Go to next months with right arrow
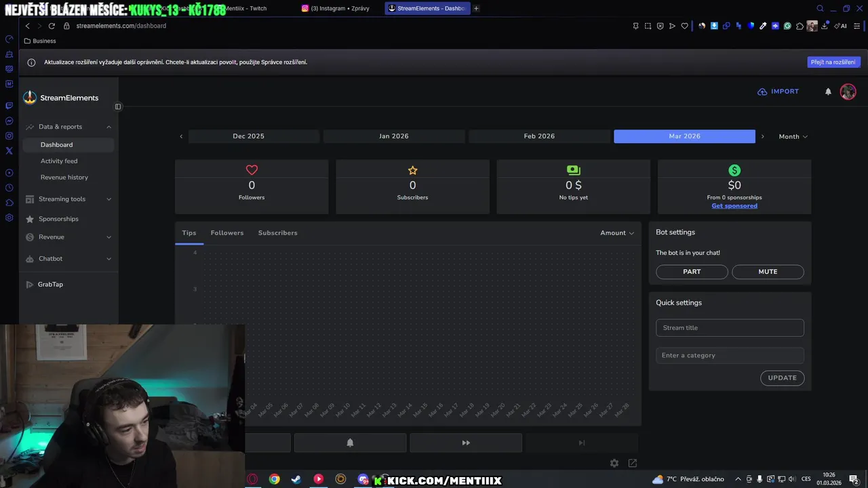The image size is (868, 488). (x=762, y=136)
